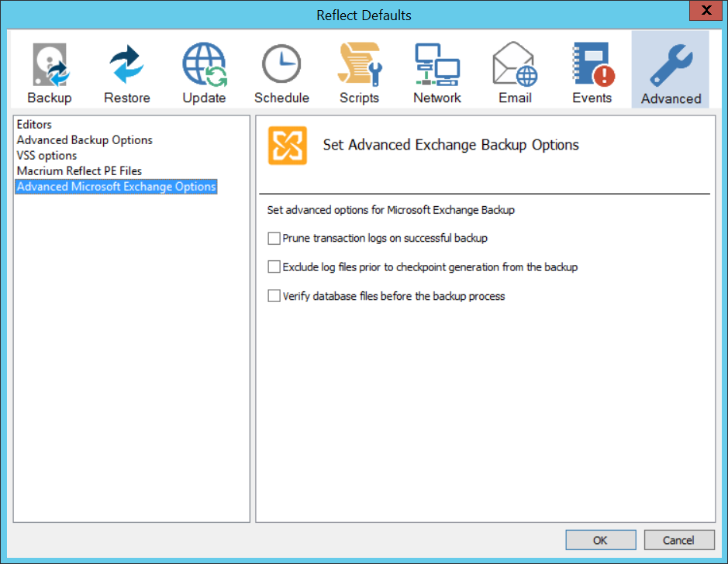Dismiss the dialog with Cancel
The width and height of the screenshot is (728, 564).
point(679,540)
